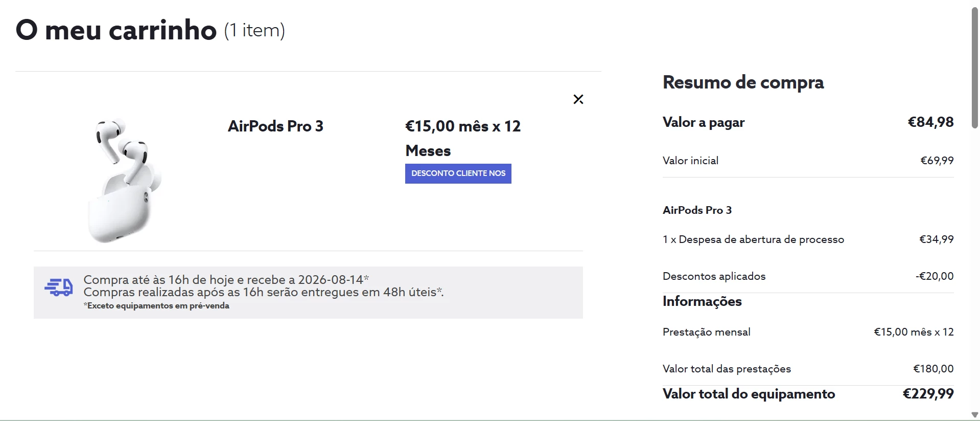Click the "Valor total do equipamento" label
Viewport: 980px width, 421px height.
pyautogui.click(x=749, y=394)
